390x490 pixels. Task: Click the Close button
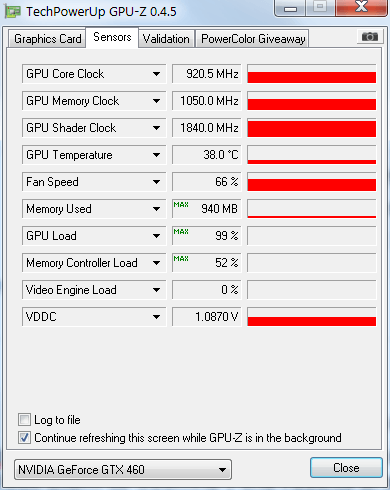pyautogui.click(x=346, y=468)
